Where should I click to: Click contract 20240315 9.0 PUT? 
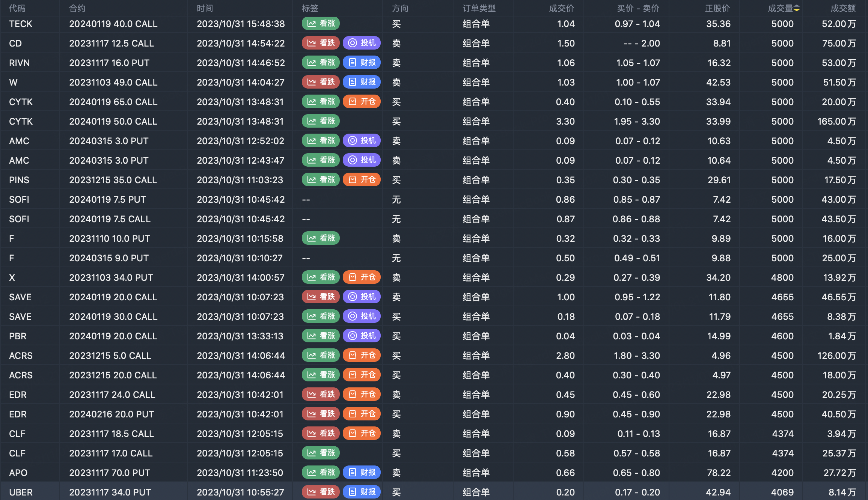pyautogui.click(x=109, y=258)
